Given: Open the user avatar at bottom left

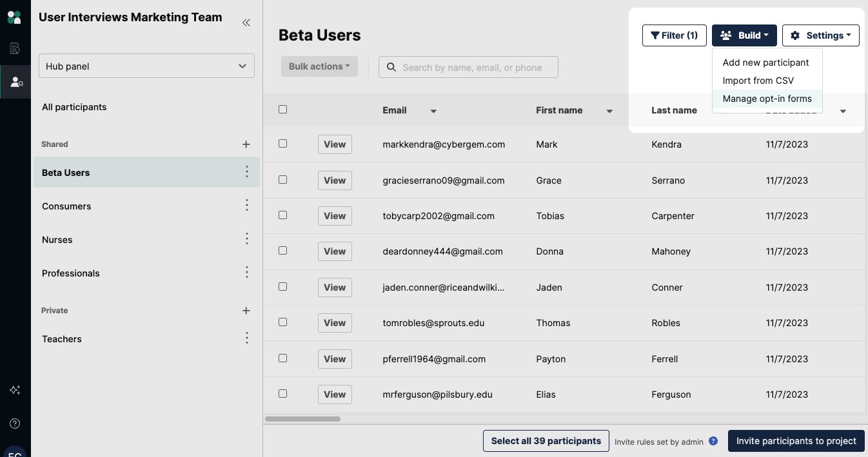Looking at the screenshot, I should (15, 451).
